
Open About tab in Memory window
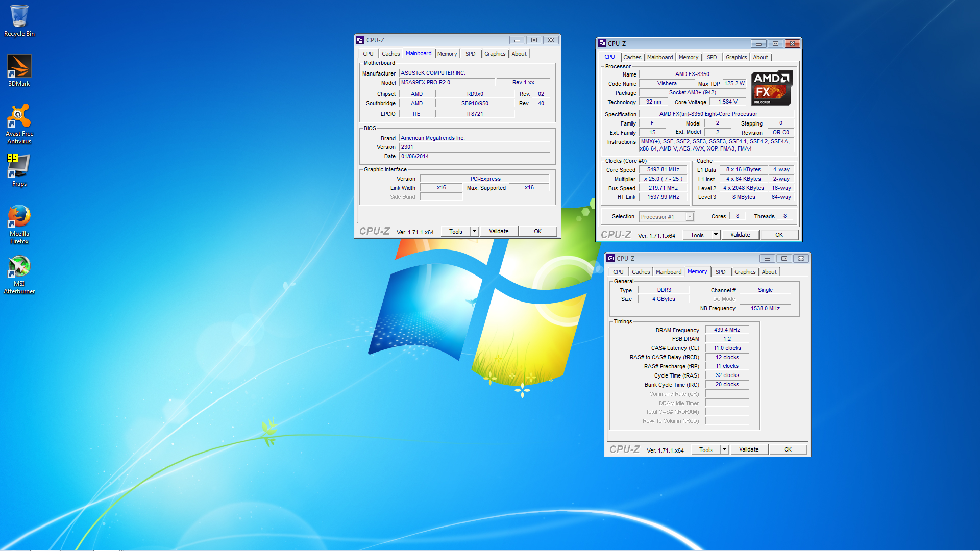click(769, 272)
